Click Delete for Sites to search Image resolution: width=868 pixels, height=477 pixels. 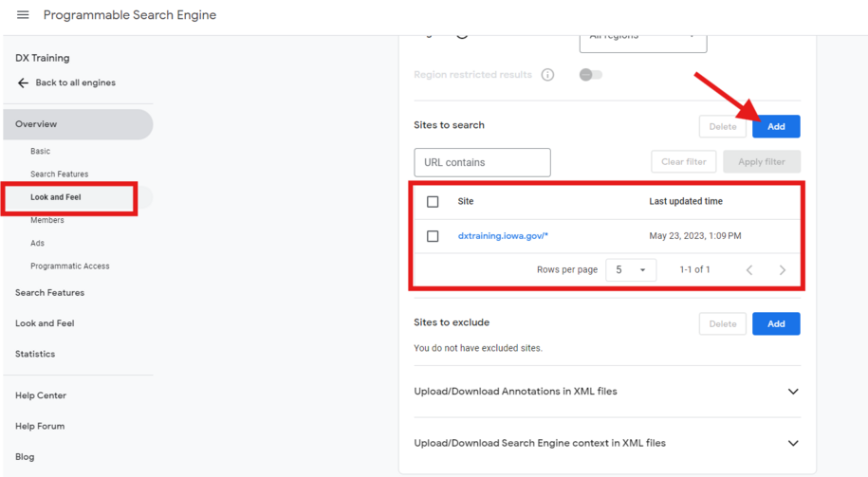pos(723,127)
